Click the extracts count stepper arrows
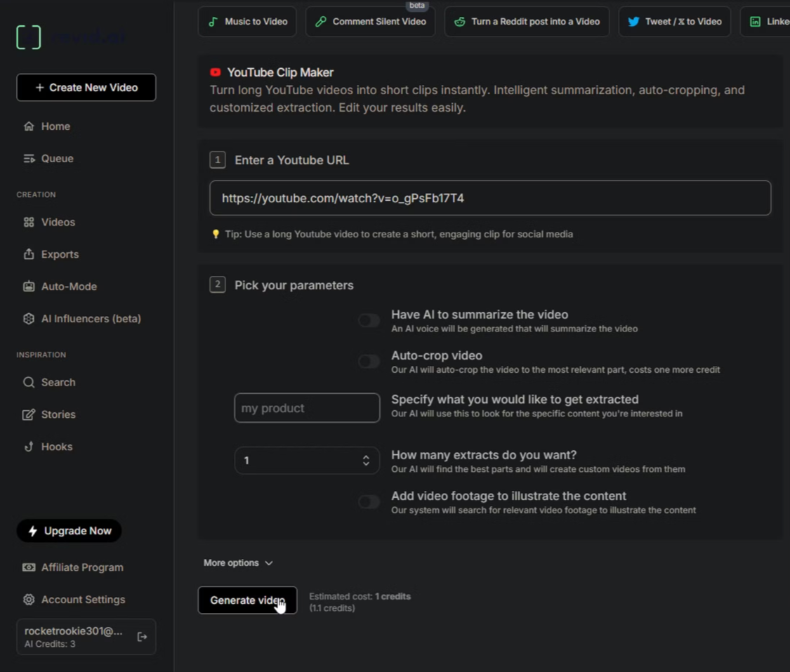The width and height of the screenshot is (790, 672). pyautogui.click(x=366, y=461)
